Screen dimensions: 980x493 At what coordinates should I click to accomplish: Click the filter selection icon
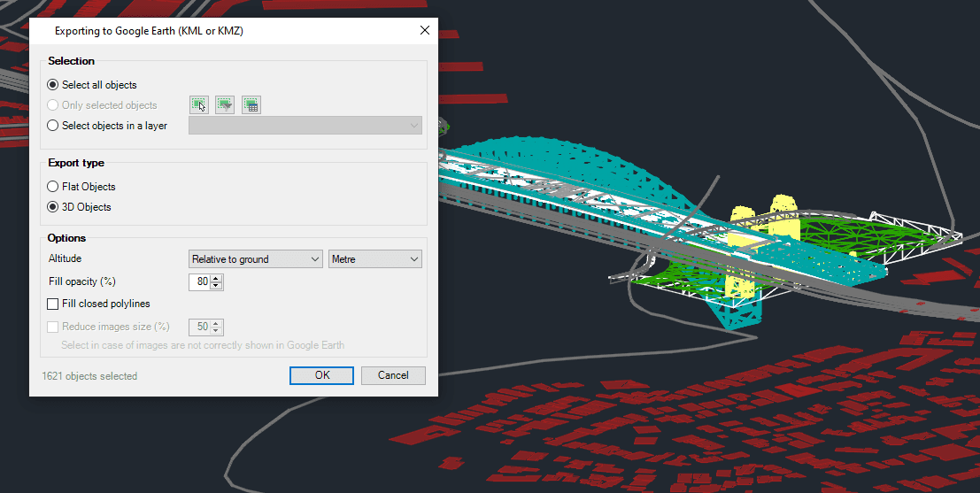point(225,105)
